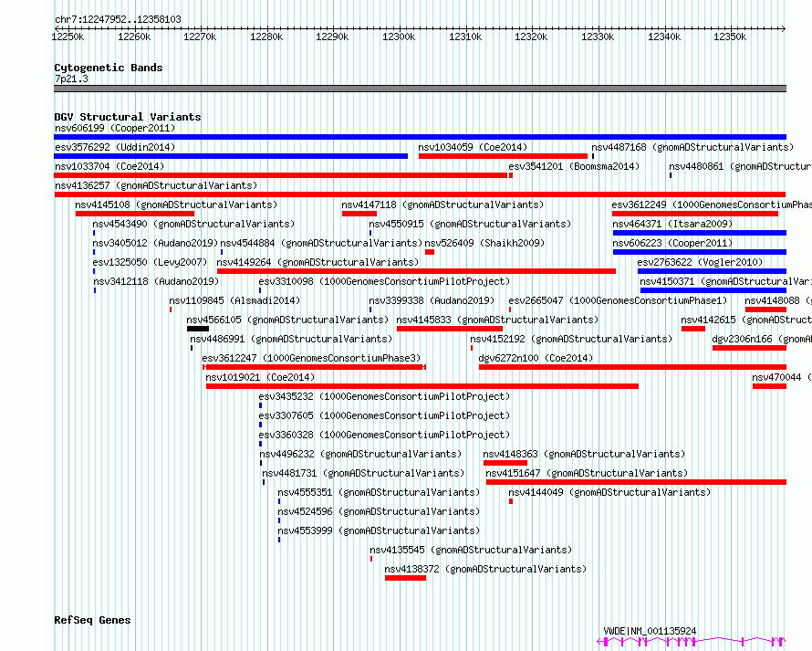Select chr7:12247952..12358103 coordinates text
Image resolution: width=812 pixels, height=651 pixels.
(118, 20)
